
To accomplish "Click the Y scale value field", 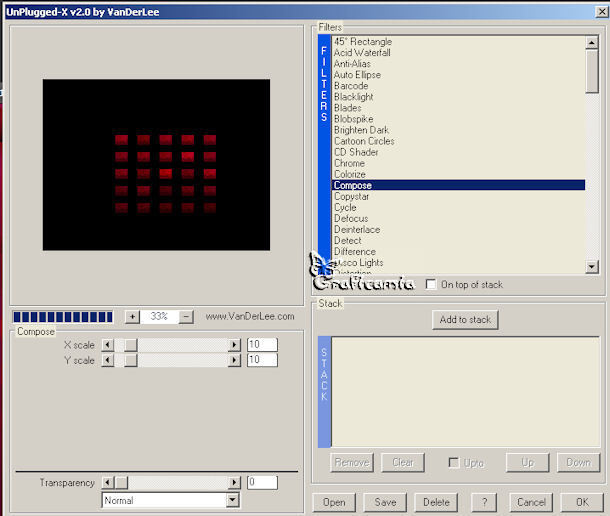I will tap(262, 360).
